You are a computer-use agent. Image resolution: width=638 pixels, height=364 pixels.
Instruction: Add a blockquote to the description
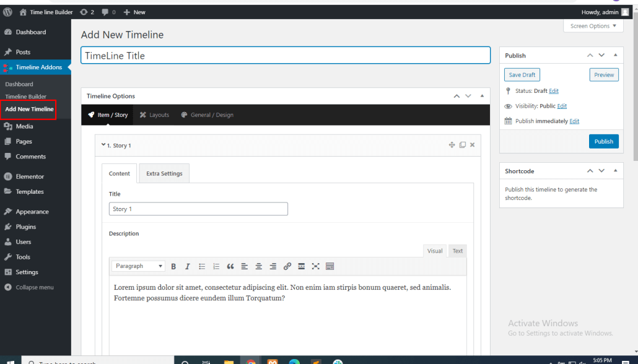tap(230, 266)
